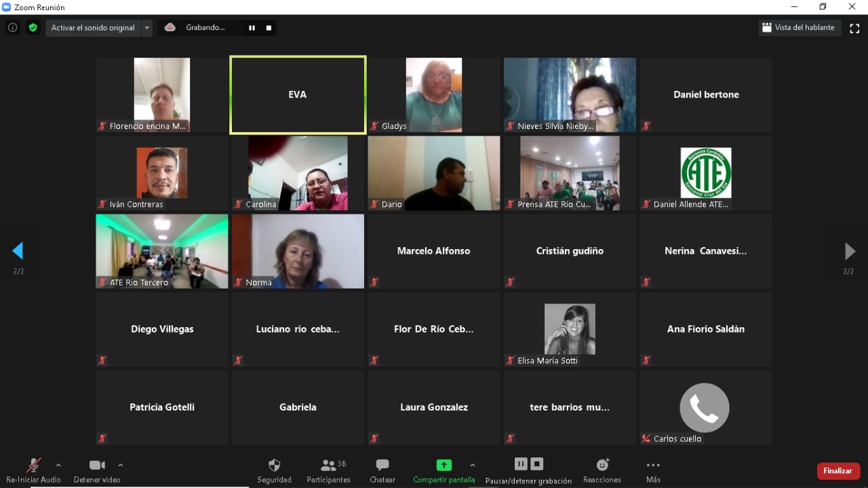Select the Elisa María Sotti video tile
This screenshot has width=868, height=488.
pyautogui.click(x=570, y=329)
